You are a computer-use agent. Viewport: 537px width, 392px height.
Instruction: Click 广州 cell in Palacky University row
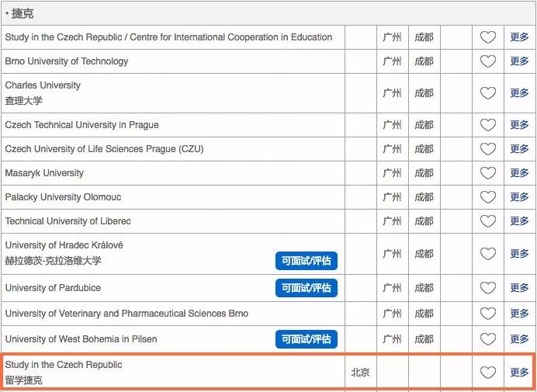pos(392,197)
